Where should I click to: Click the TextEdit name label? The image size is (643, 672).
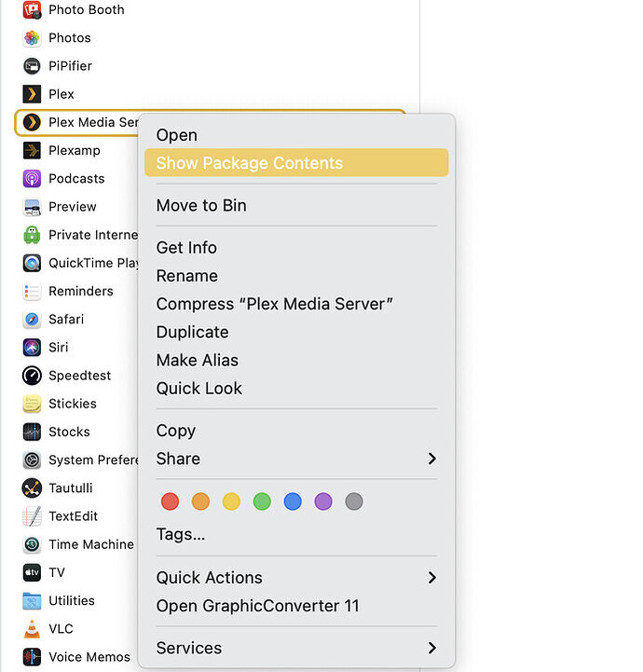[x=74, y=516]
